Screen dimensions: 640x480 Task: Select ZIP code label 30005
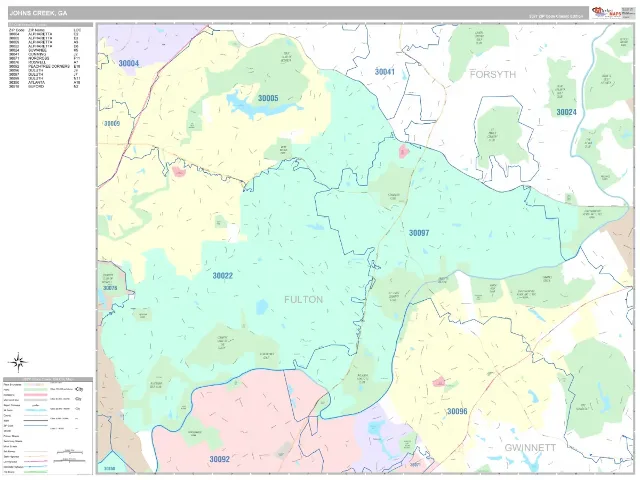tap(268, 98)
